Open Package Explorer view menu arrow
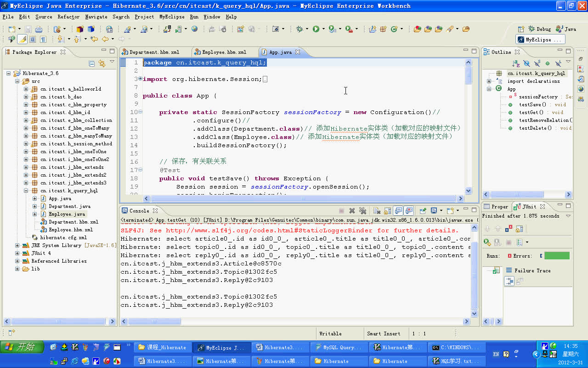 click(112, 62)
